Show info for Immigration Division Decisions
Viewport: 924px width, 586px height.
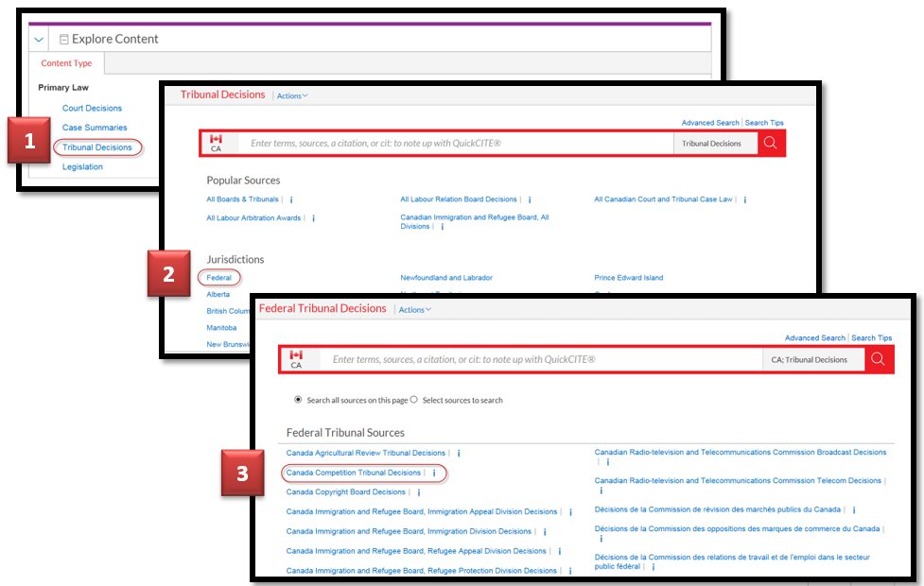pos(545,532)
